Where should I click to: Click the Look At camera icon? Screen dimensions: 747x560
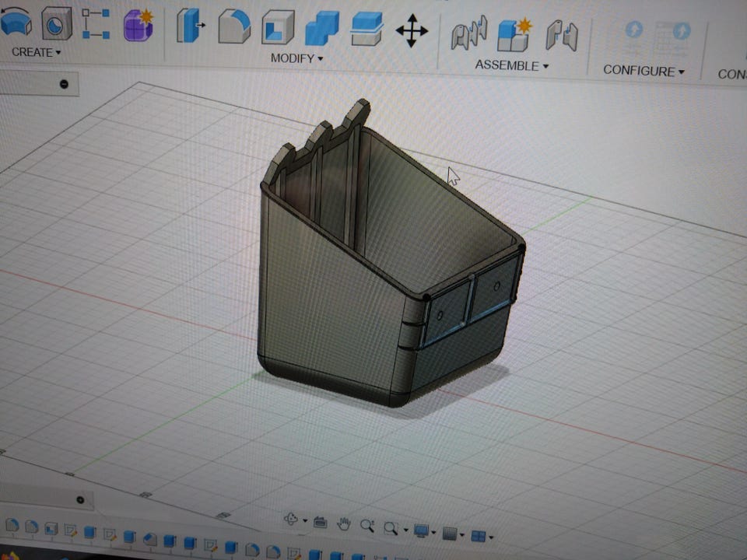pyautogui.click(x=320, y=523)
